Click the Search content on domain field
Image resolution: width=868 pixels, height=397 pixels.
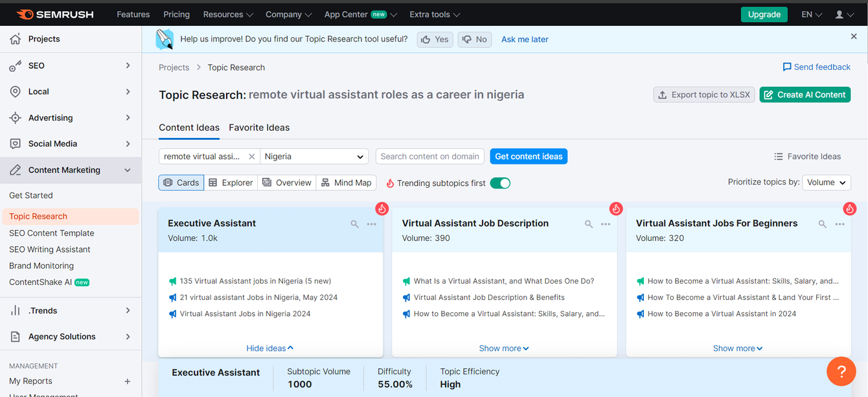pyautogui.click(x=430, y=157)
